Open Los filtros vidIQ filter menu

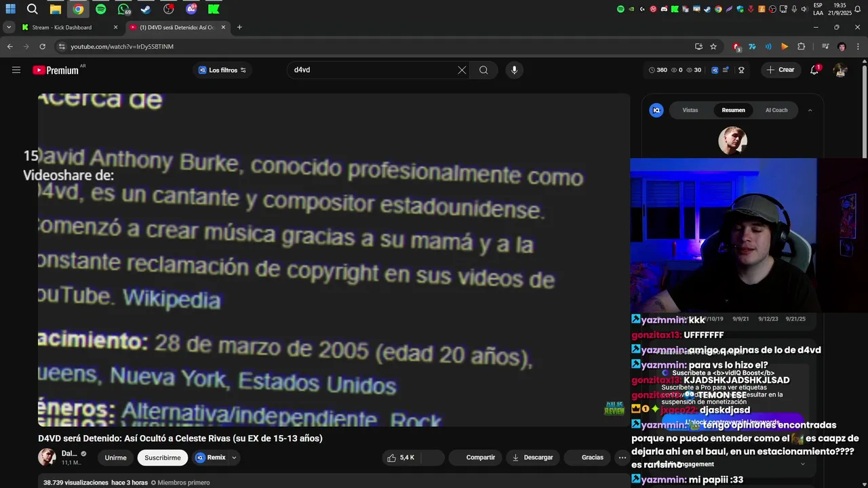[222, 70]
